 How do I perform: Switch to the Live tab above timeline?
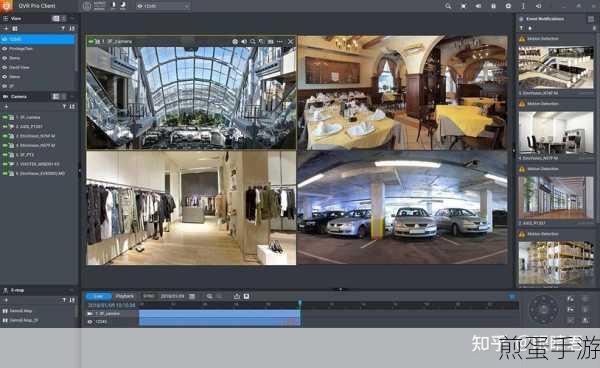[x=98, y=296]
